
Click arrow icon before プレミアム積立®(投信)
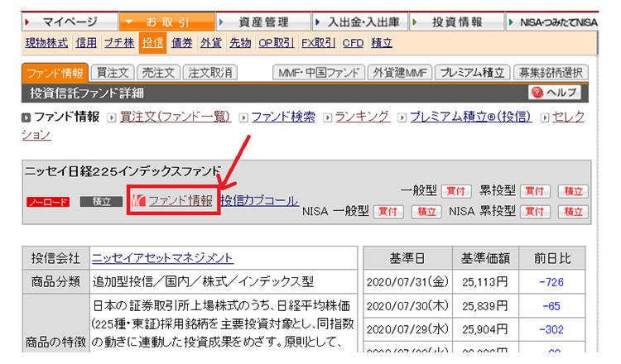click(402, 117)
